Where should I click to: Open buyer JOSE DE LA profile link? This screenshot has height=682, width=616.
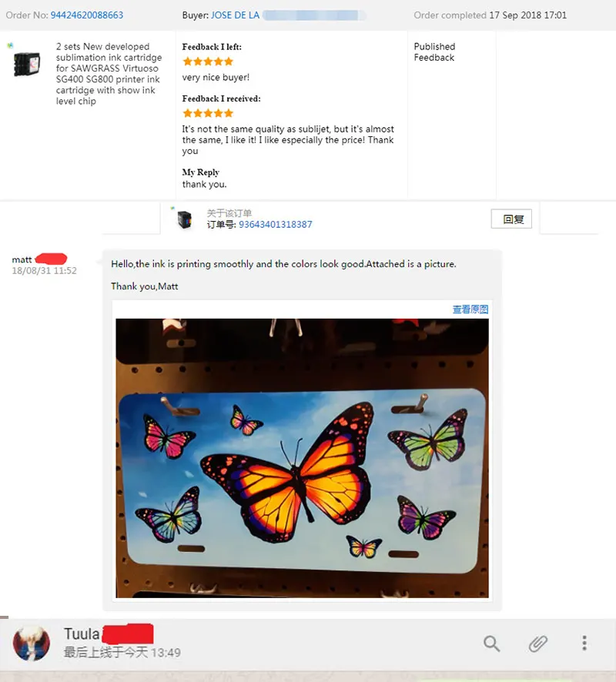235,15
